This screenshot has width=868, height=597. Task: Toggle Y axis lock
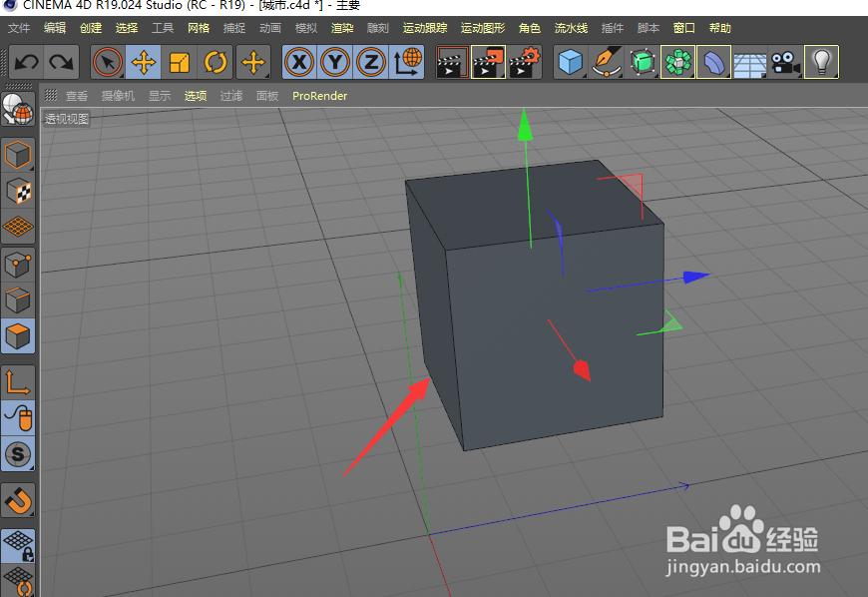coord(335,62)
